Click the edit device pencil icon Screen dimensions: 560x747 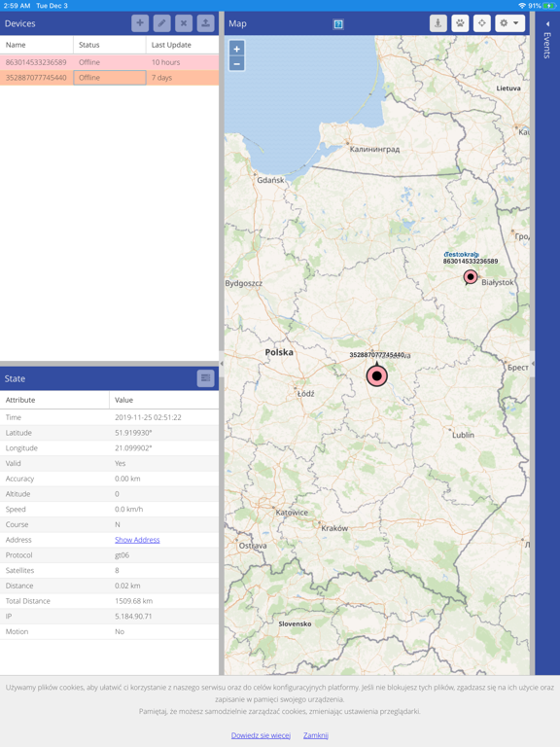pyautogui.click(x=162, y=23)
